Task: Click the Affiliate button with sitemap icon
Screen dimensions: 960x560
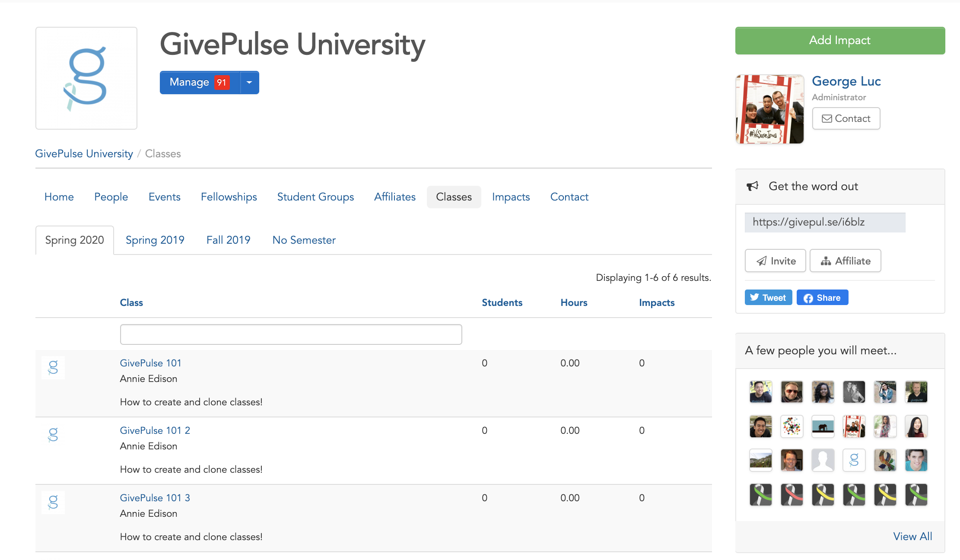Action: (845, 261)
